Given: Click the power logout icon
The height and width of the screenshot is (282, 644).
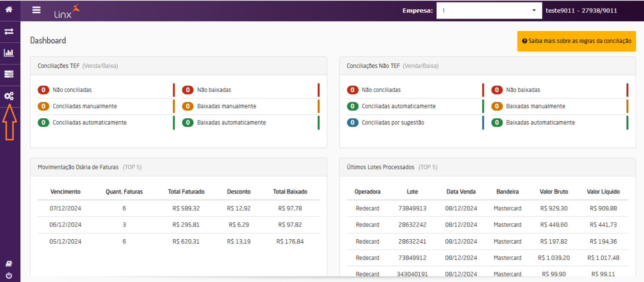Looking at the screenshot, I should tap(9, 276).
